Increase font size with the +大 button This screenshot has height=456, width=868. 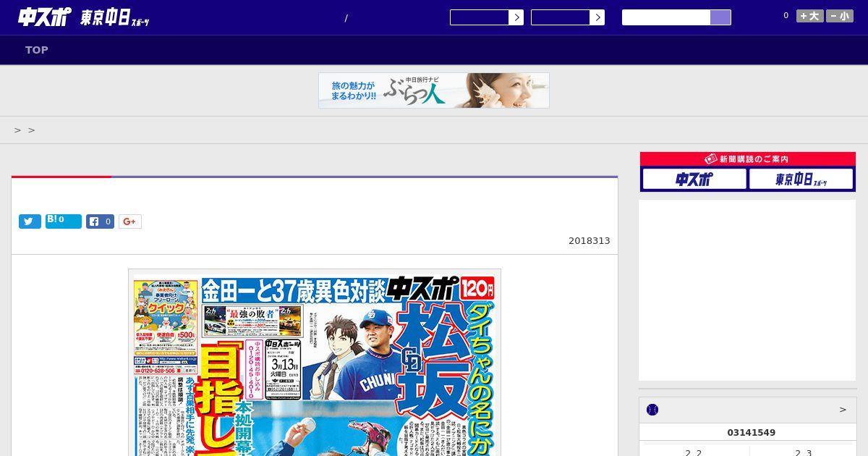click(810, 16)
